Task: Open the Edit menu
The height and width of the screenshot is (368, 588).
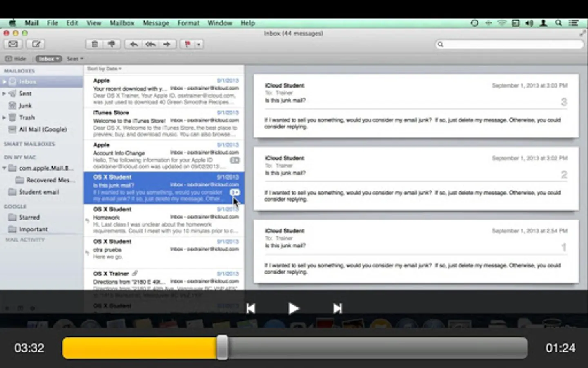Action: (x=72, y=23)
